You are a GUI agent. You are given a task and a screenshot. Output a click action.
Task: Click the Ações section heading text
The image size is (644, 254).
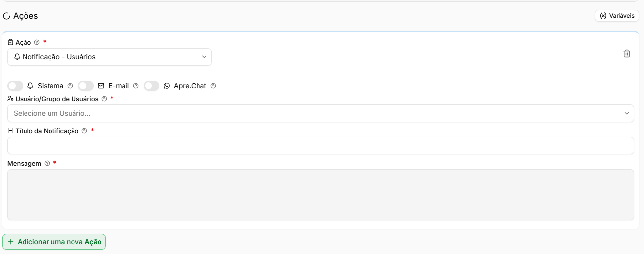[x=25, y=16]
